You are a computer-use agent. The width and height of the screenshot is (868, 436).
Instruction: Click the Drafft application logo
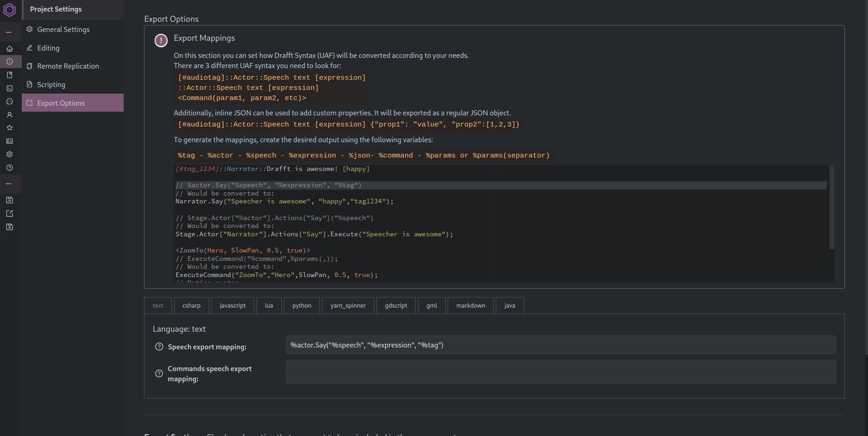(x=10, y=9)
